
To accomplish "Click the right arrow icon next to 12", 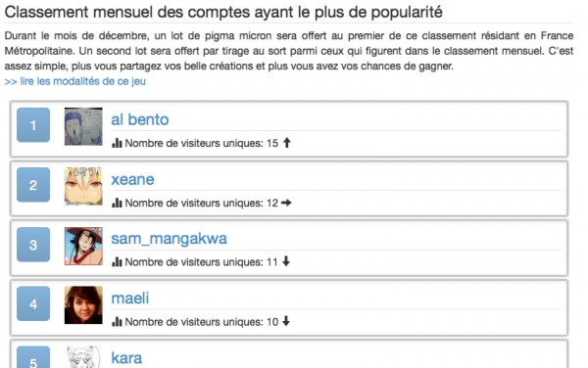I will click(286, 203).
